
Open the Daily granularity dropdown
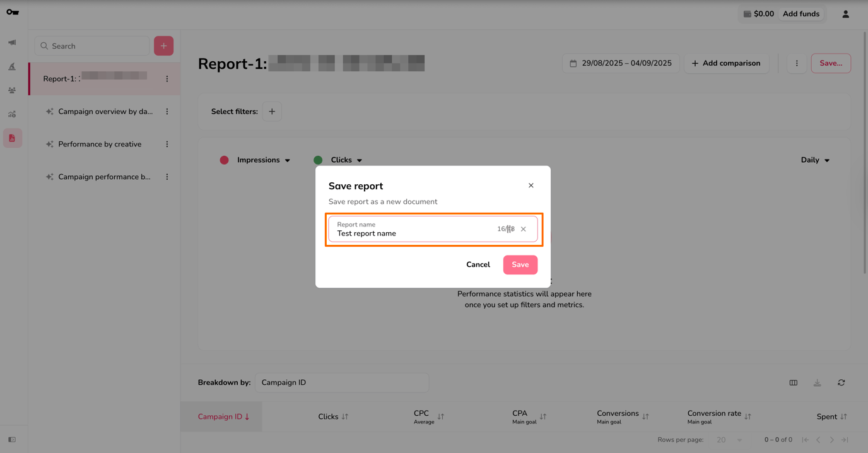coord(815,160)
